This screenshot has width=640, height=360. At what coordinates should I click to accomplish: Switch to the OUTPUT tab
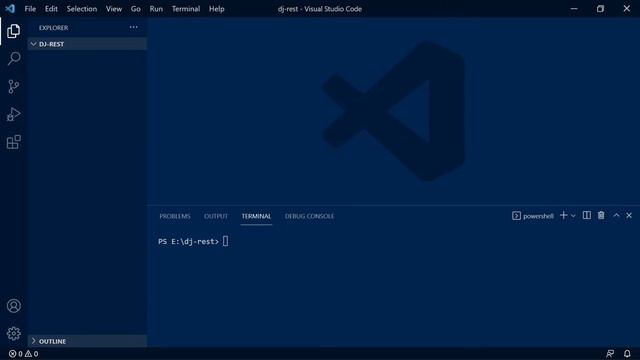click(216, 216)
